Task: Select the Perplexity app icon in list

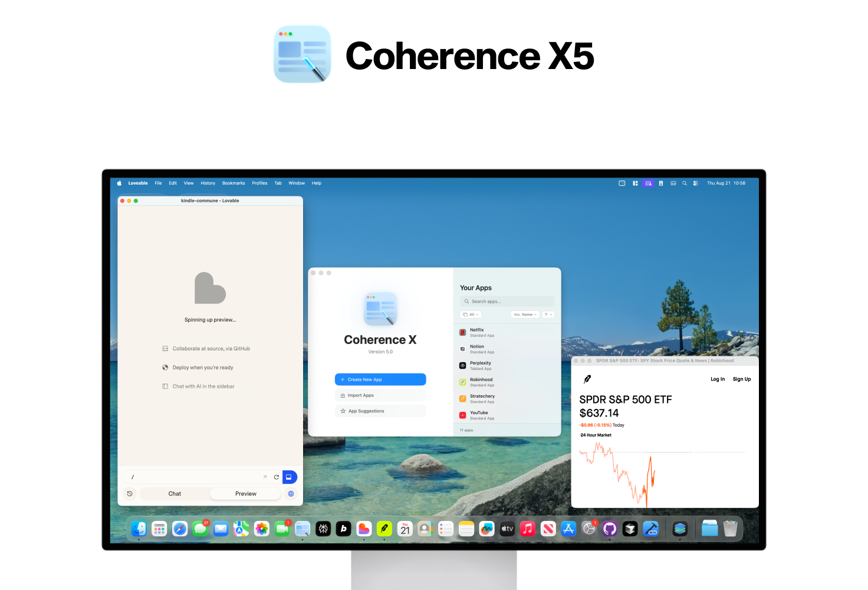Action: pos(463,366)
